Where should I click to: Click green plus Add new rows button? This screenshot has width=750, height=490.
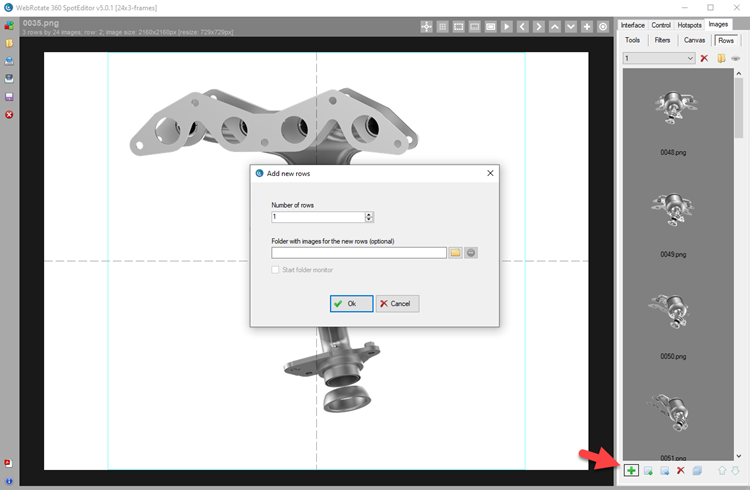click(631, 470)
